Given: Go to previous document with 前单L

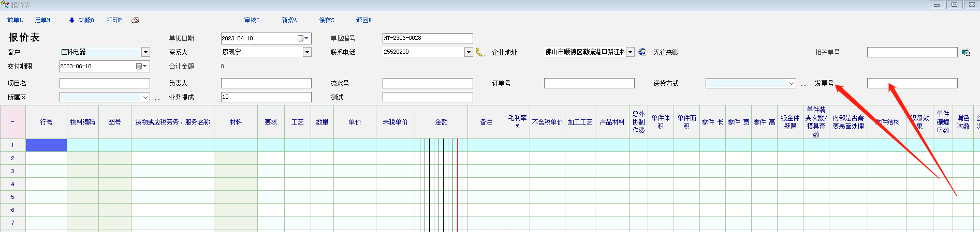Looking at the screenshot, I should pyautogui.click(x=15, y=21).
